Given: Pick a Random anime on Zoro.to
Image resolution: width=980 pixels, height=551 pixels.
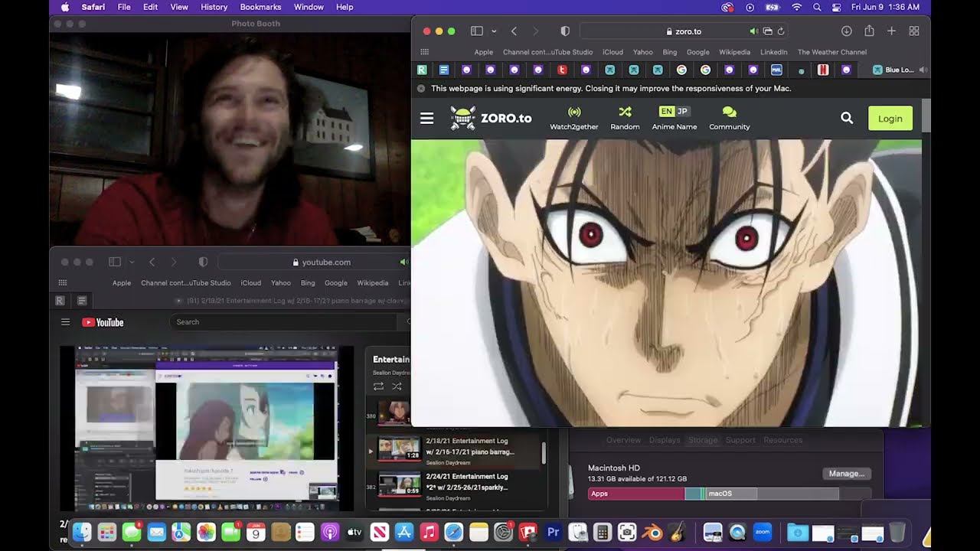Looking at the screenshot, I should [x=625, y=119].
